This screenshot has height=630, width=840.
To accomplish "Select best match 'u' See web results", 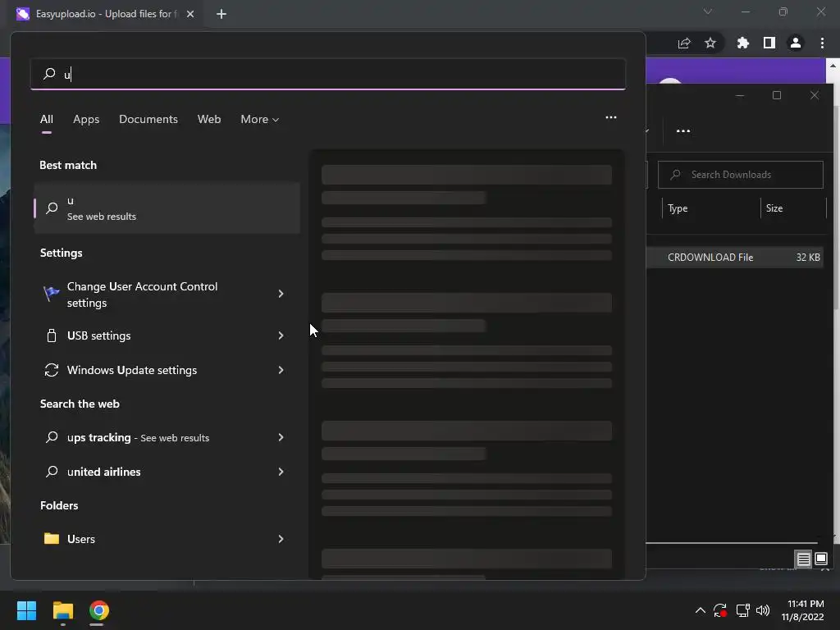I will [x=167, y=208].
